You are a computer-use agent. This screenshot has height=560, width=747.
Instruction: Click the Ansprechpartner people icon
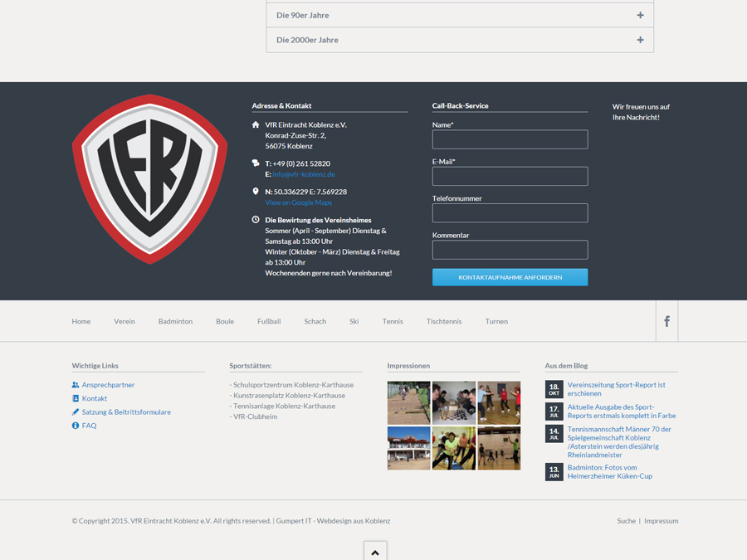pos(76,385)
